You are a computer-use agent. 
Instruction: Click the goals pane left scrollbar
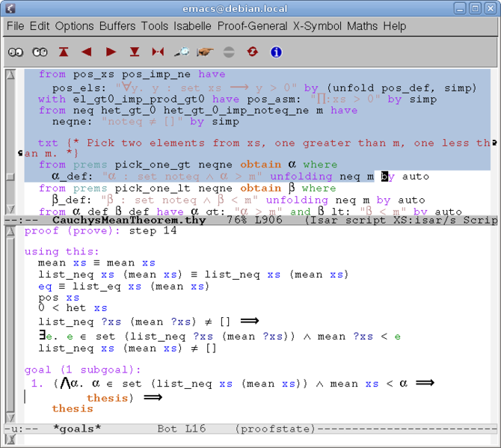point(10,322)
